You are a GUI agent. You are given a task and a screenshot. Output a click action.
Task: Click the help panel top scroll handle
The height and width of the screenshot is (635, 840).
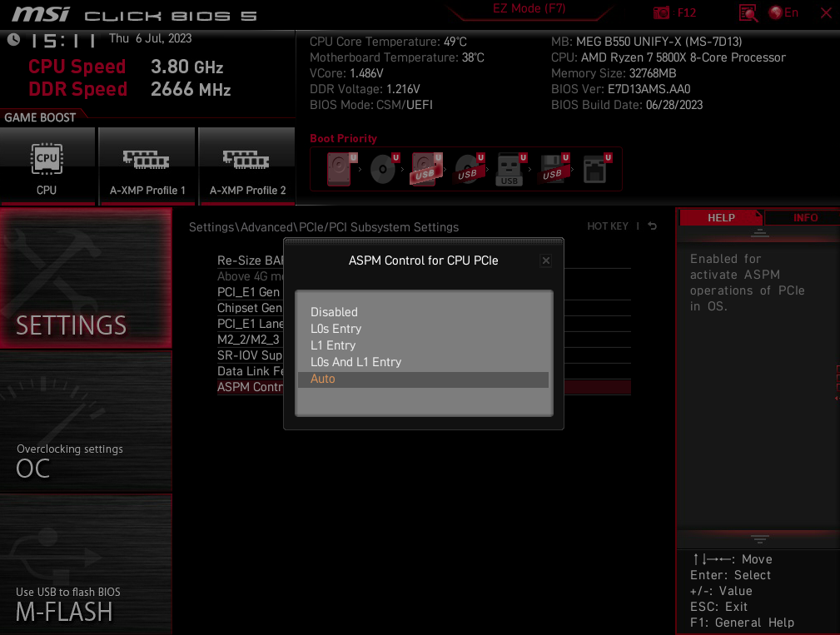759,233
